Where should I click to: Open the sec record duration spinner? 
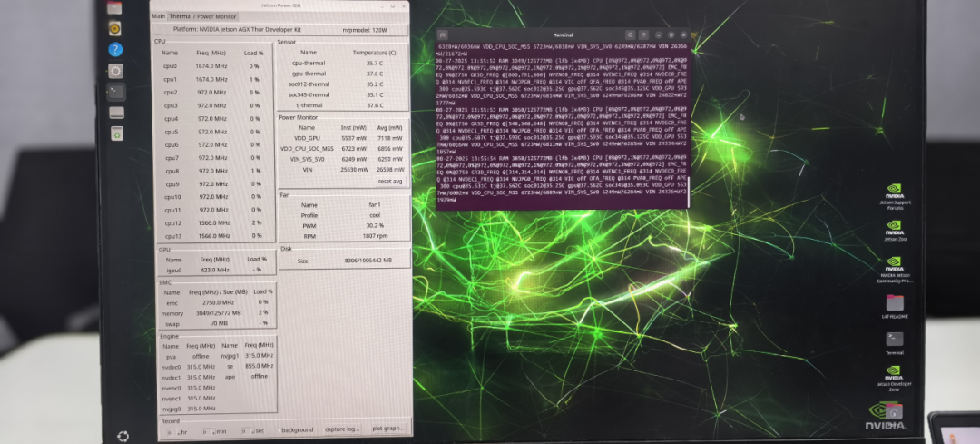point(247,431)
